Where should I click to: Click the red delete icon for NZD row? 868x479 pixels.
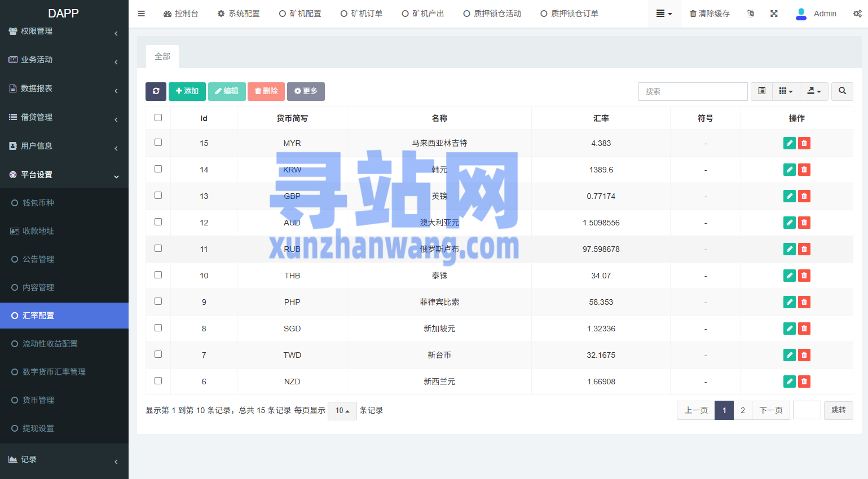pyautogui.click(x=804, y=382)
